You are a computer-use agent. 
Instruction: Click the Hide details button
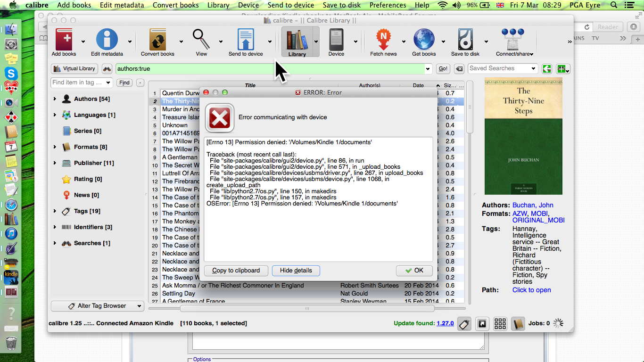pyautogui.click(x=296, y=271)
